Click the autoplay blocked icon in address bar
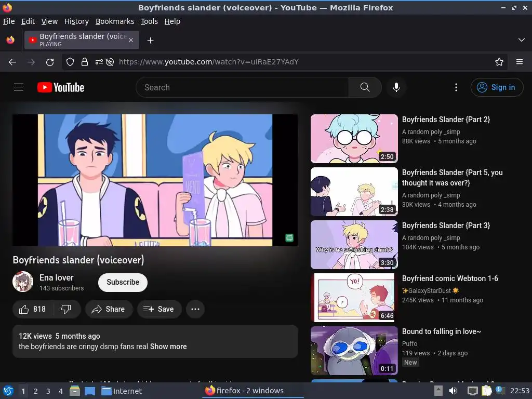The image size is (532, 399). coord(110,62)
